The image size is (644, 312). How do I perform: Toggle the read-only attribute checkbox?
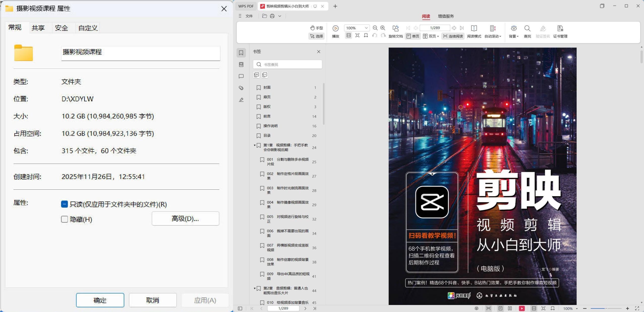point(64,204)
